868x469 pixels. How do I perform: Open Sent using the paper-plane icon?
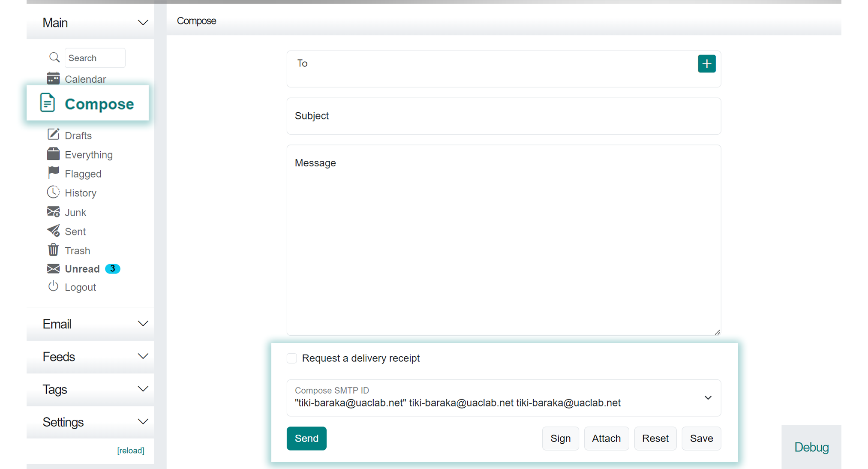53,231
